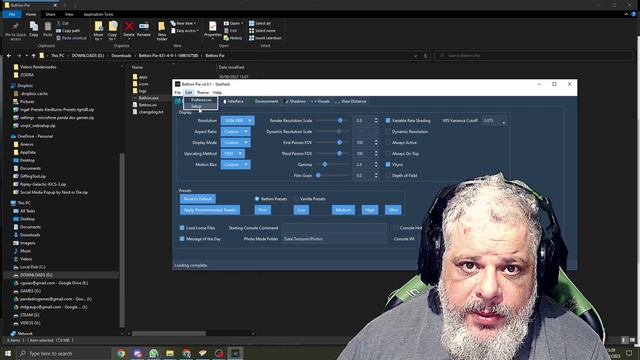The height and width of the screenshot is (360, 640).
Task: Click the Starting Console Command field
Action: [334, 228]
